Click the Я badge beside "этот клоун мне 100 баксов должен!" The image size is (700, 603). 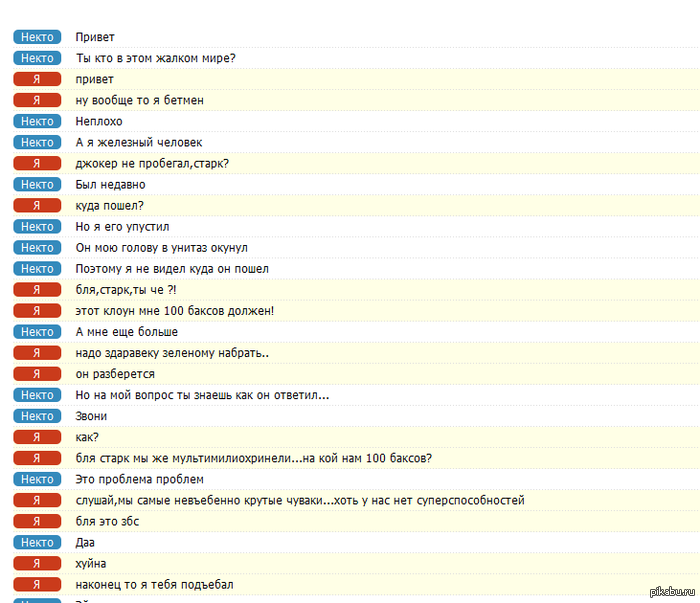[37, 311]
